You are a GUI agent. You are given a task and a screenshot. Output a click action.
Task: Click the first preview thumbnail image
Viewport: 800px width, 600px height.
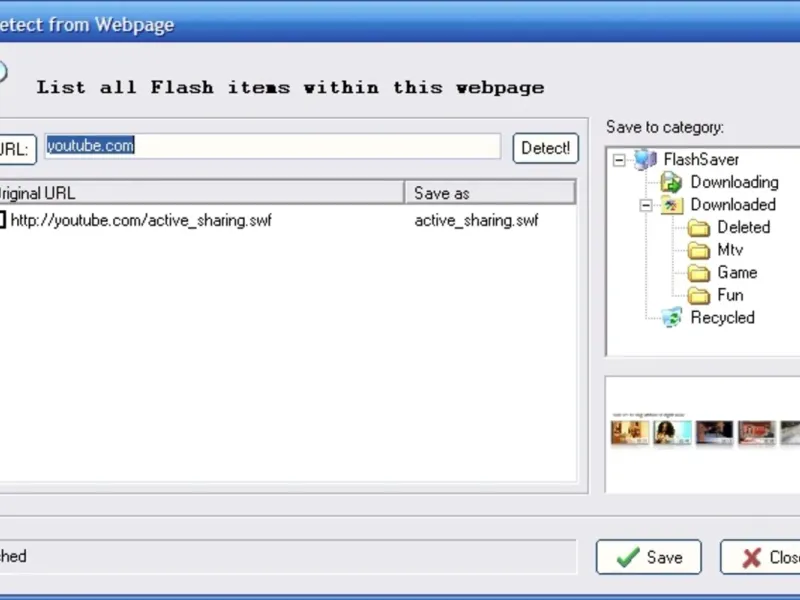click(x=630, y=433)
